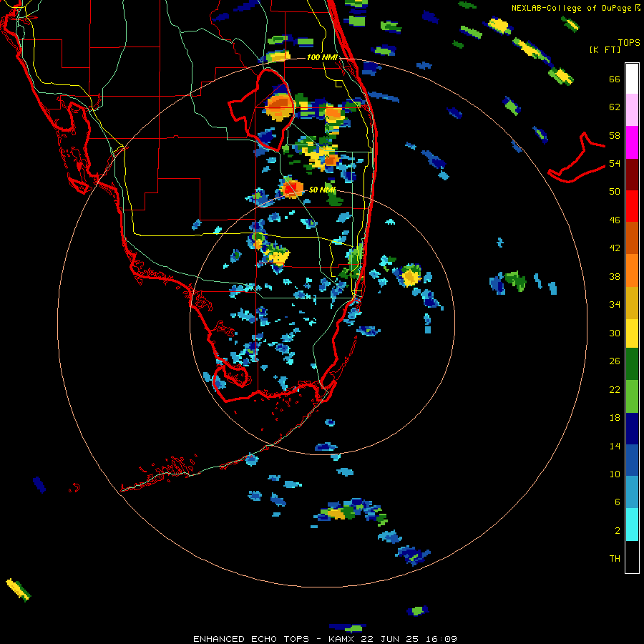644x644 pixels.
Task: Select the dark orange legend swatch
Action: click(x=632, y=238)
